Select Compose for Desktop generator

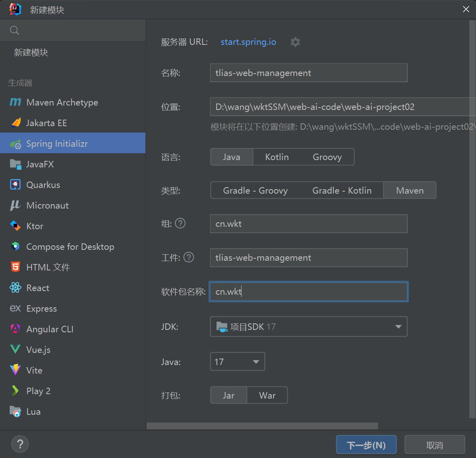[70, 247]
